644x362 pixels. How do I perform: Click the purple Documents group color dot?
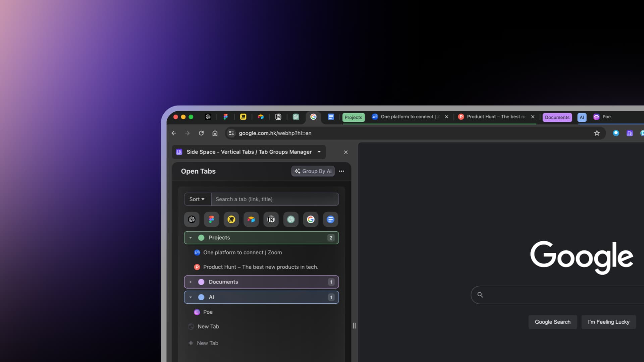(x=201, y=282)
